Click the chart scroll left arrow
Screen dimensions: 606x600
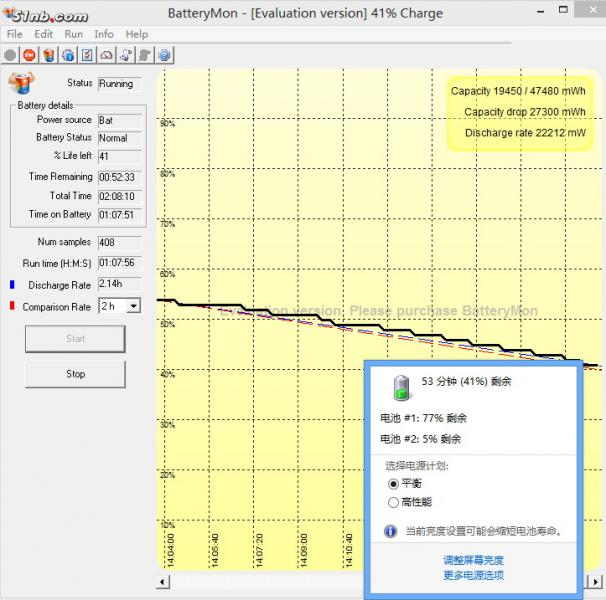pos(163,581)
